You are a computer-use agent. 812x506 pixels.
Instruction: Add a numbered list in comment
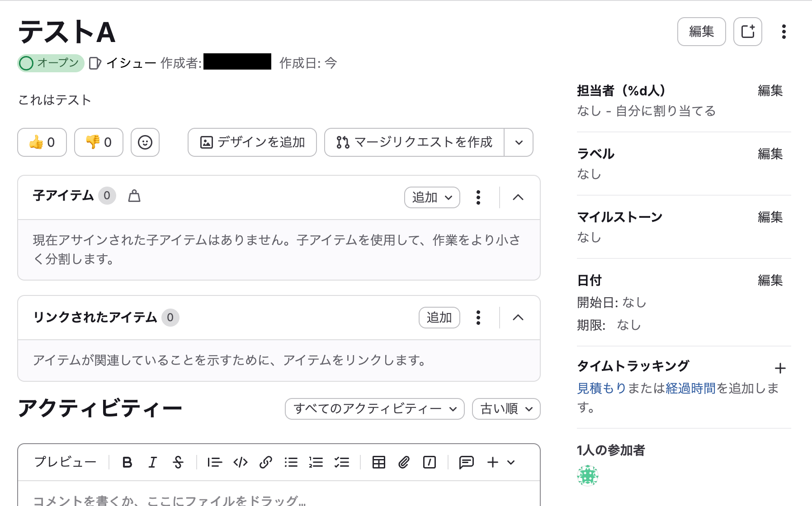click(316, 462)
